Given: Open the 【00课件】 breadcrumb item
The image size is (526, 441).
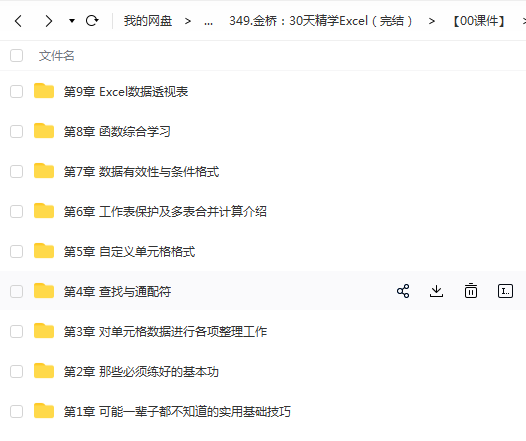Looking at the screenshot, I should pyautogui.click(x=479, y=21).
